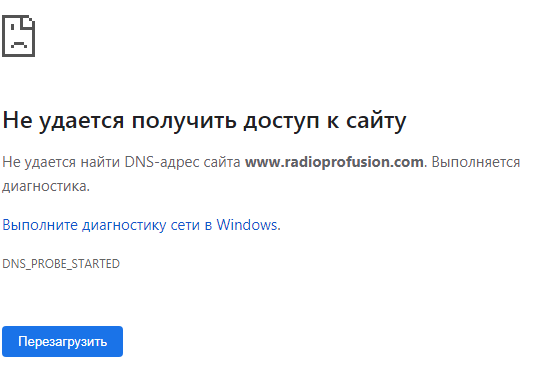Click the word сайта before the domain
540x385 pixels.
(x=222, y=162)
